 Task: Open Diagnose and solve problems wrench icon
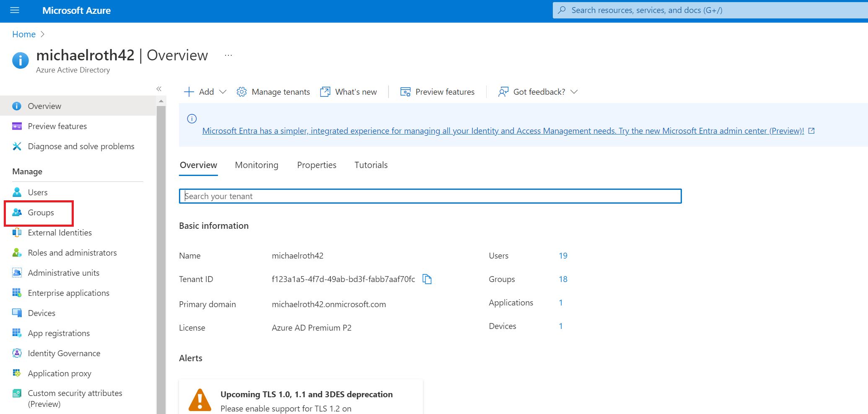click(17, 146)
